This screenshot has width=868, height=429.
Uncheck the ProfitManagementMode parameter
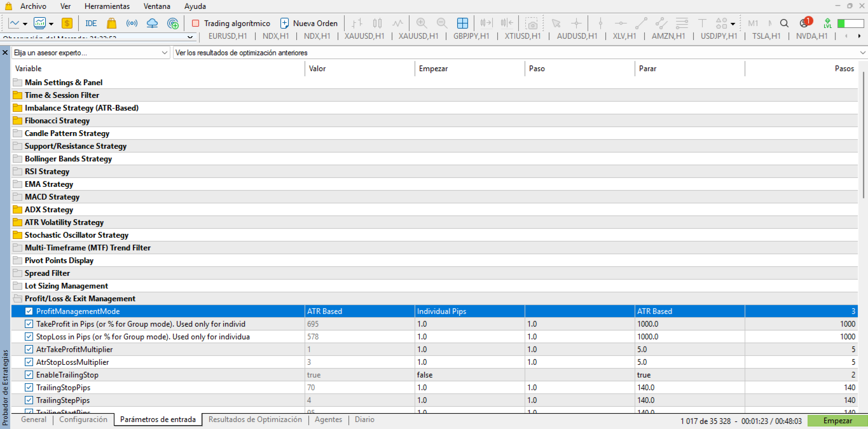(29, 311)
